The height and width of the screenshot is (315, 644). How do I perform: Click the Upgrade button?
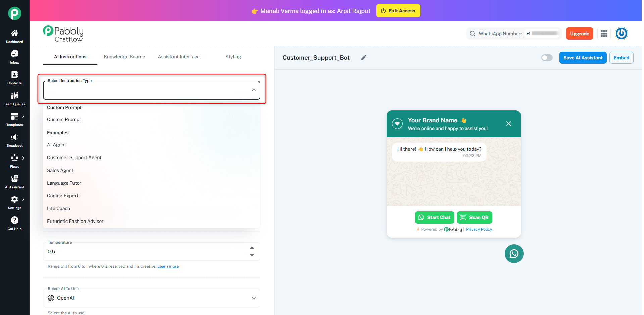pyautogui.click(x=579, y=34)
